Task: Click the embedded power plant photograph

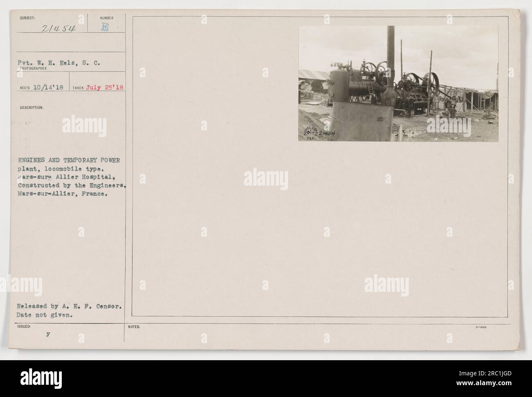Action: tap(398, 84)
